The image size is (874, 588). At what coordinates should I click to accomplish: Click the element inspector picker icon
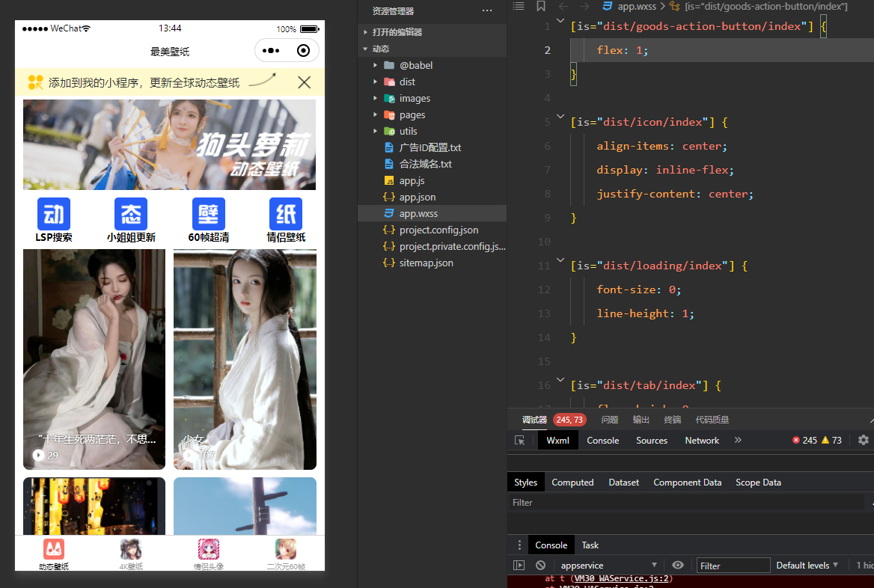pos(520,441)
